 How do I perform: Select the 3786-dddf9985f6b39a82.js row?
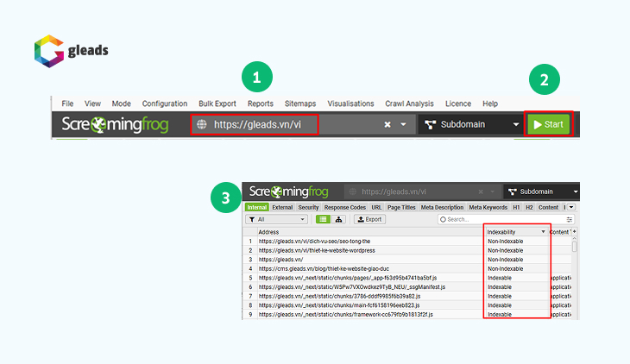tap(339, 296)
